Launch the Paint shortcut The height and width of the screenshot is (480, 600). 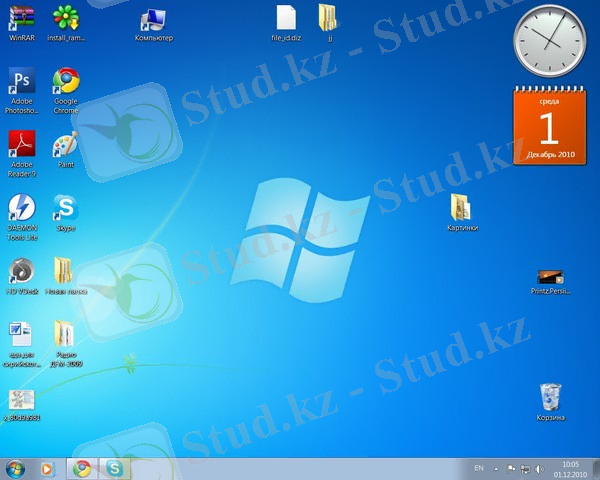[x=65, y=150]
